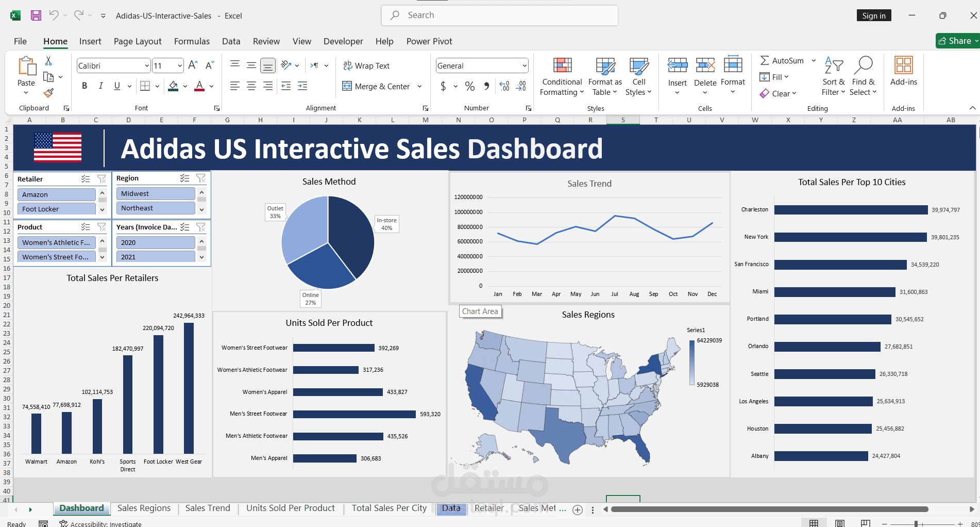Image resolution: width=980 pixels, height=527 pixels.
Task: Select column S header
Action: click(x=623, y=120)
